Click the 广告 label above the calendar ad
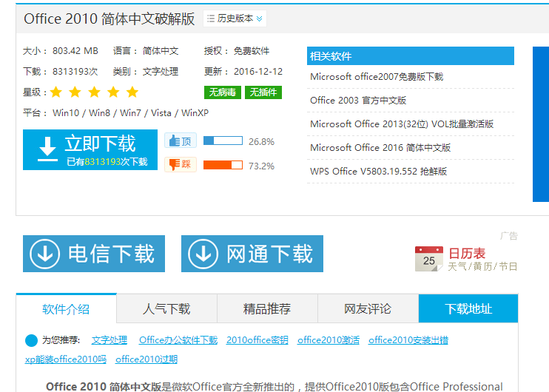 [509, 236]
